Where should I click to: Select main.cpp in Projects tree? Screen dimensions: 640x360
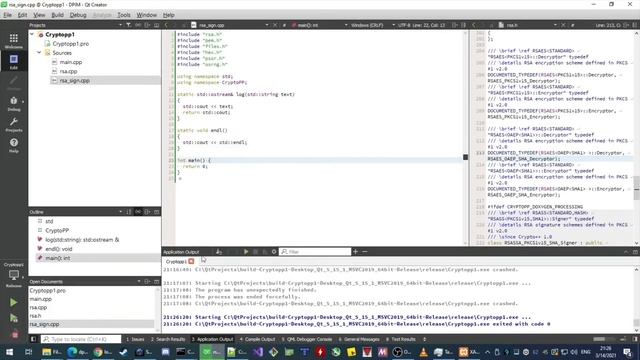pos(71,62)
